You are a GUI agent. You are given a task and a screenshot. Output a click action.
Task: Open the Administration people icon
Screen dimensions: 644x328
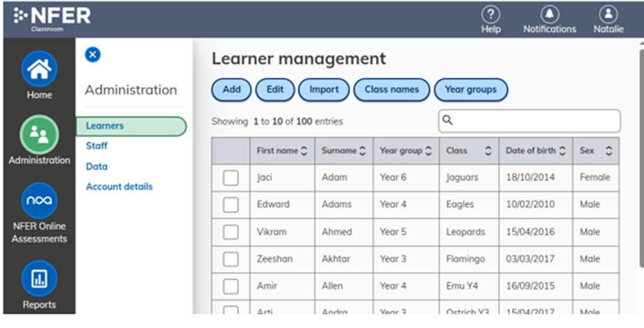[39, 134]
